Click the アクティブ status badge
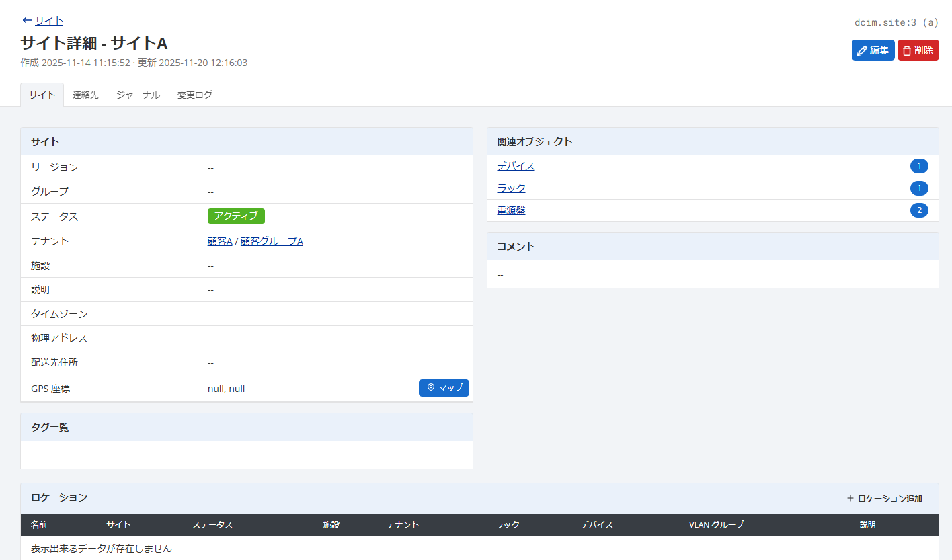The height and width of the screenshot is (560, 952). [235, 216]
